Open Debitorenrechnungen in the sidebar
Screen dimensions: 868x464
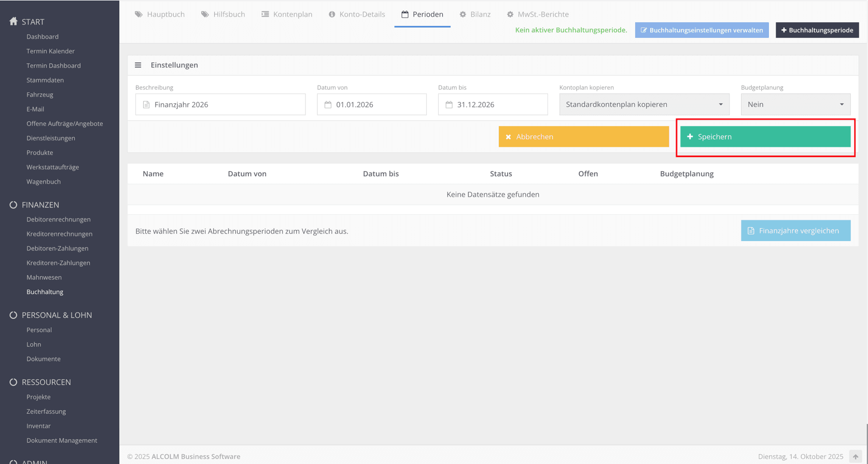point(59,219)
